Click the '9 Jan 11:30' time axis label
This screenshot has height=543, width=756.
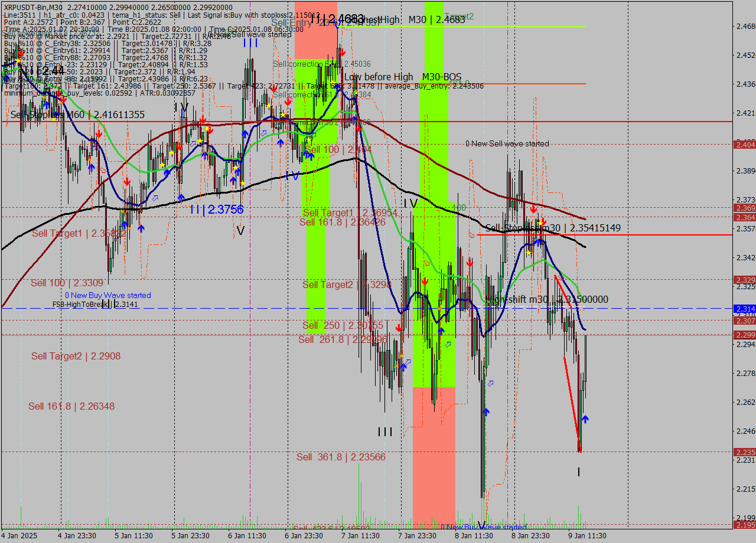587,536
